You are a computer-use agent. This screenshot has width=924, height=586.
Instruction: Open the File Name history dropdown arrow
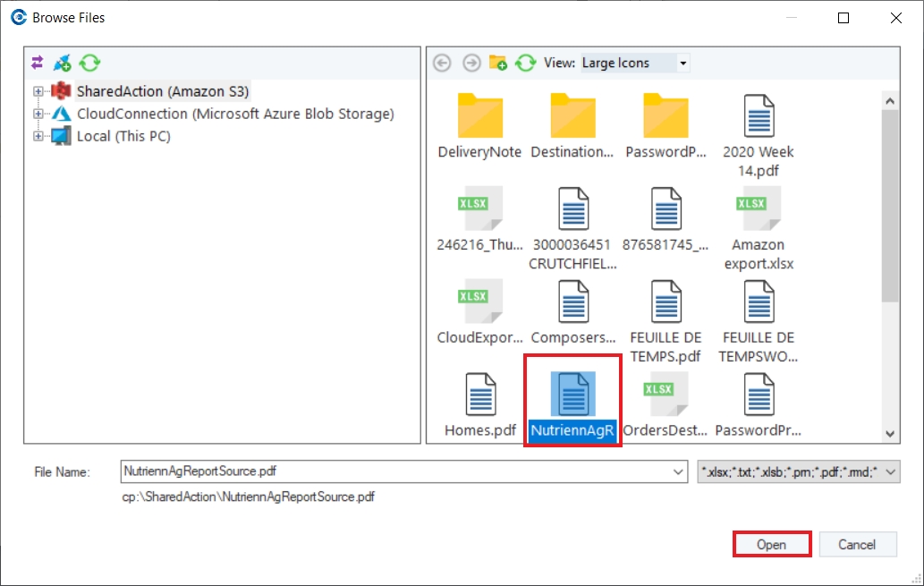coord(678,471)
